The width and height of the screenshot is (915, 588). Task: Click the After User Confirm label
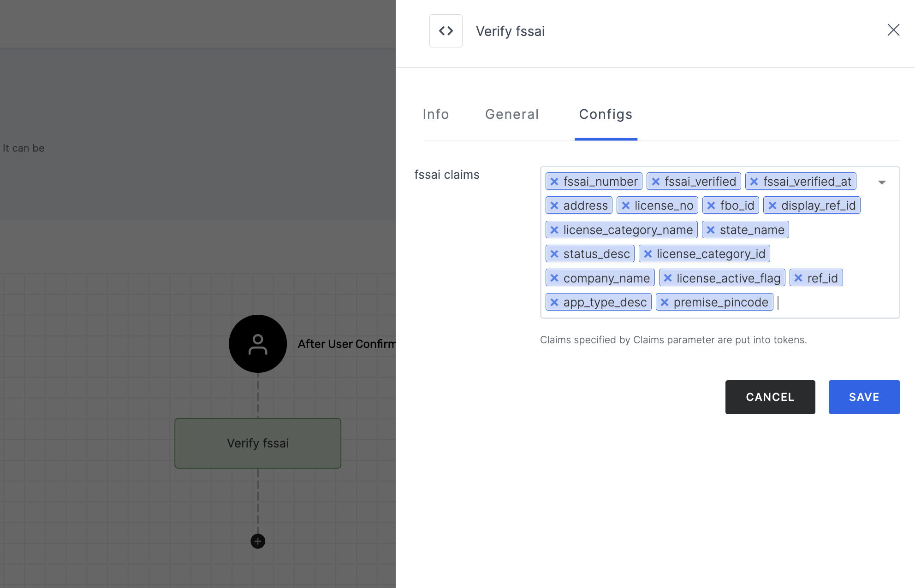[x=346, y=344]
